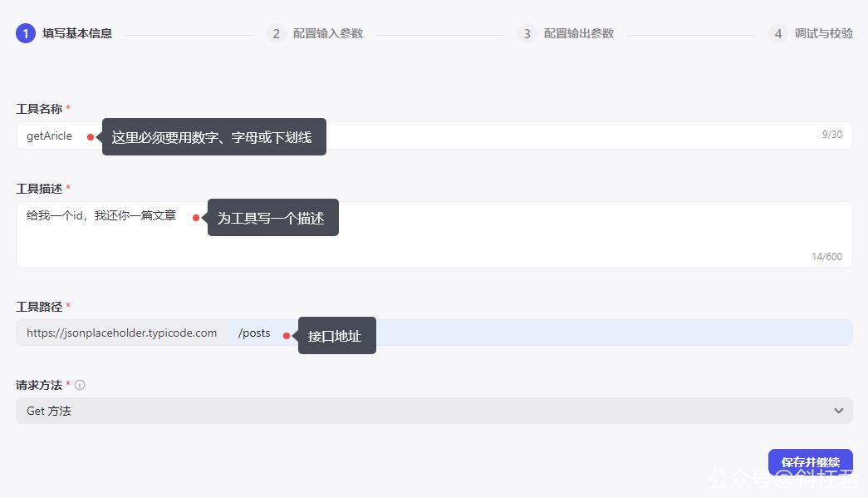Viewport: 868px width, 498px height.
Task: Click the 工具路径 label
Action: click(x=39, y=306)
